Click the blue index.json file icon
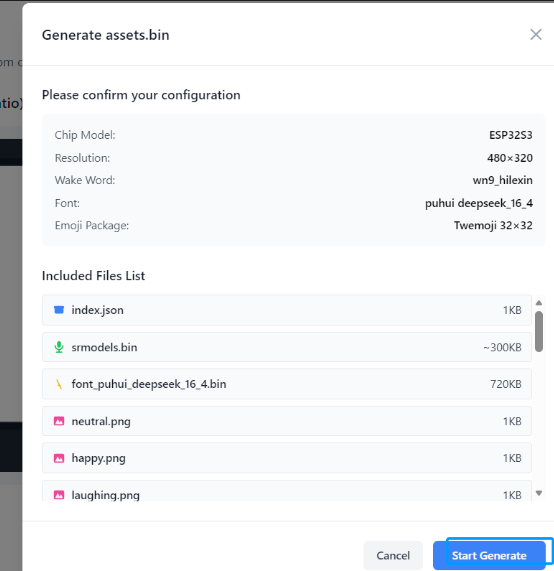The image size is (554, 571). (59, 310)
